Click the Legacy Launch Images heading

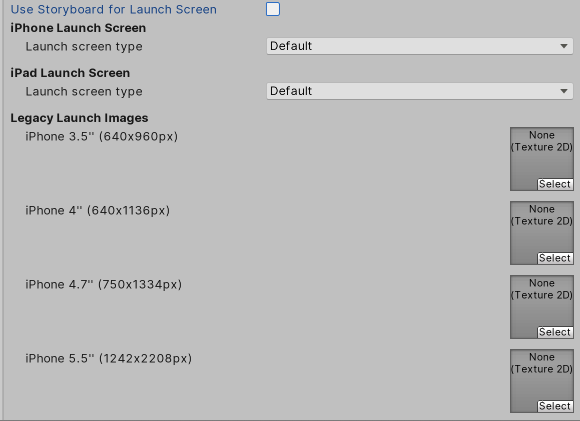pyautogui.click(x=79, y=118)
